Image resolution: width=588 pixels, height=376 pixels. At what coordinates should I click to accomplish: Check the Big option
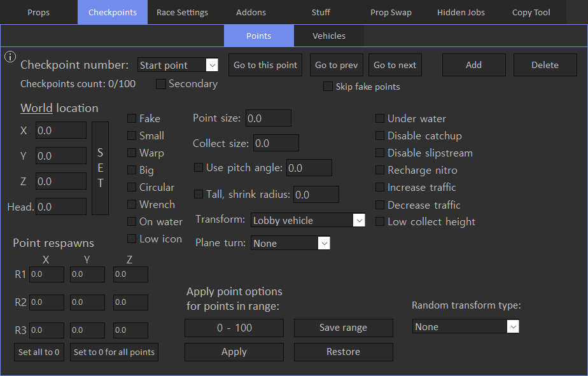point(132,170)
